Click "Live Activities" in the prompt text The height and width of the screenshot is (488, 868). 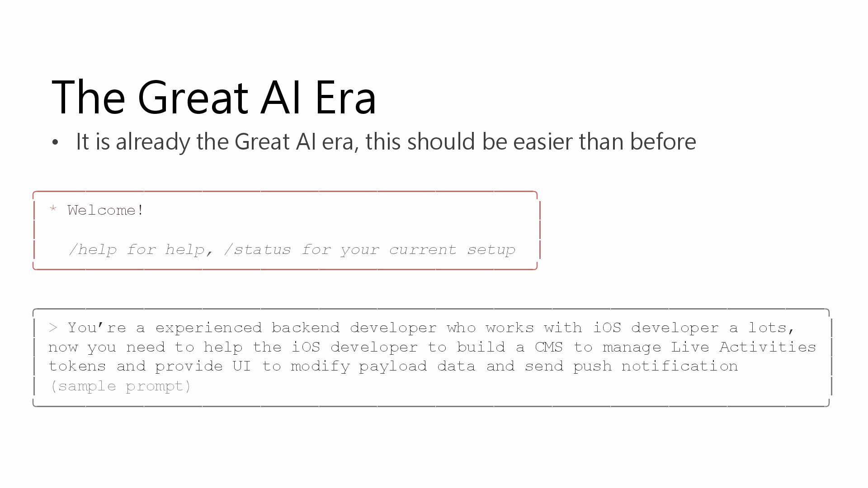coord(744,347)
